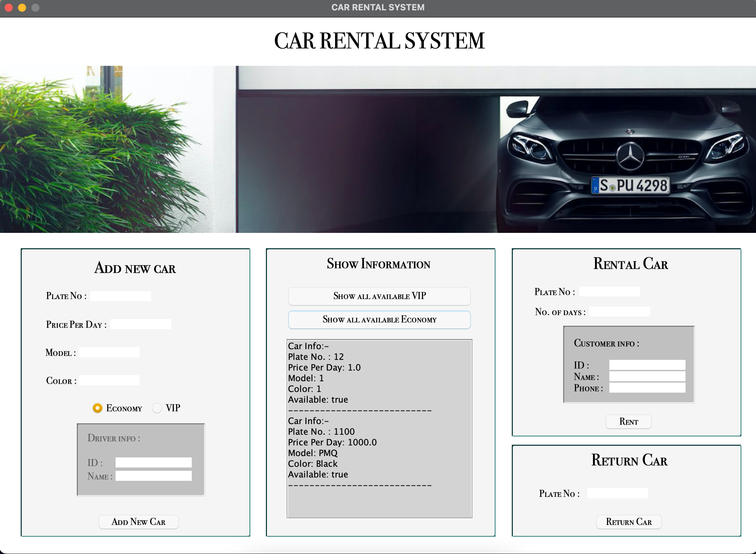
Task: Click the Return Car Plate No field
Action: pos(617,493)
